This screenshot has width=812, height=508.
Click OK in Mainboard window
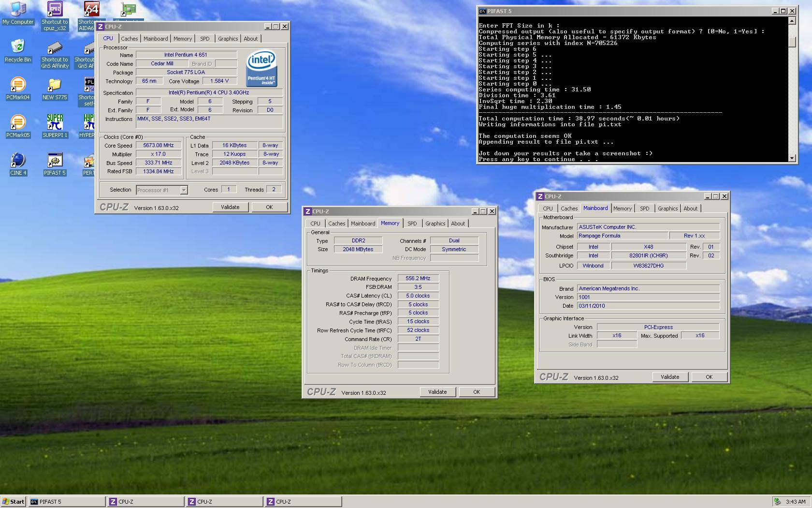[709, 377]
